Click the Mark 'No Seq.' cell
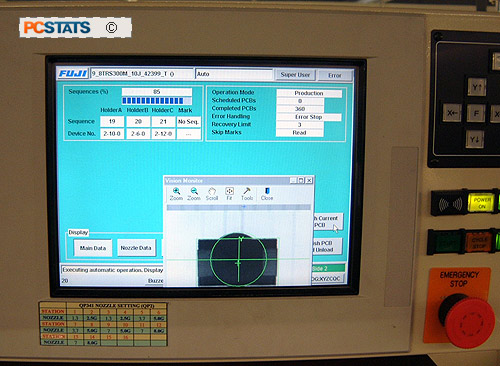This screenshot has width=500, height=366. click(x=188, y=122)
